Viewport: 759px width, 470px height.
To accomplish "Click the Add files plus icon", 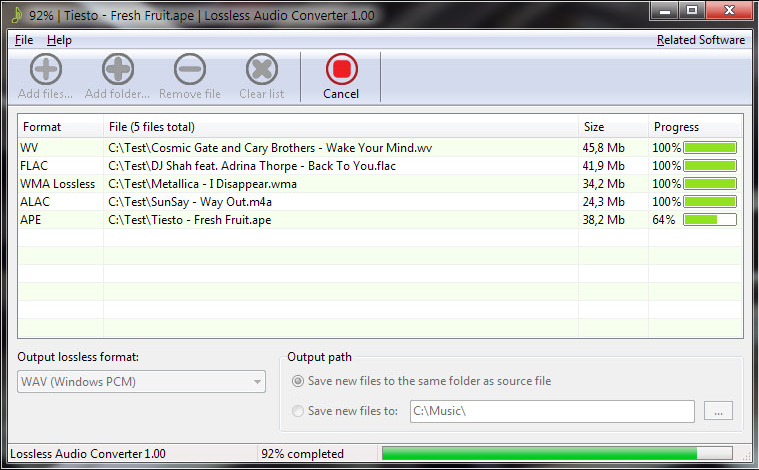I will pos(45,70).
